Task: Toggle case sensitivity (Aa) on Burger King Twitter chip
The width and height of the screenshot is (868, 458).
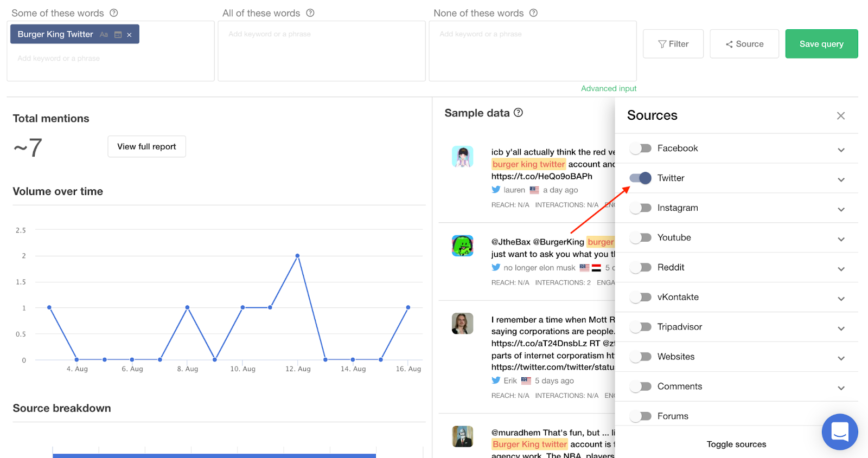Action: pos(104,35)
